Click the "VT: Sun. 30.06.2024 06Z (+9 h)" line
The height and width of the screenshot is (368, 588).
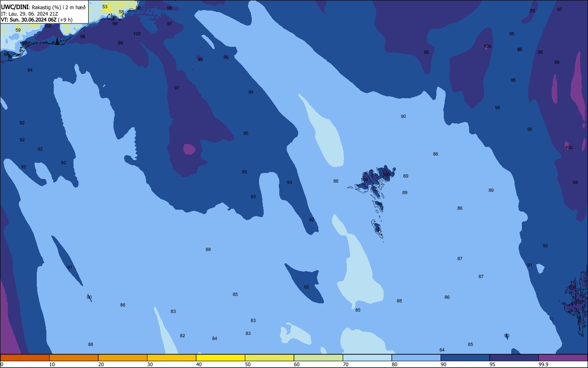tap(37, 20)
